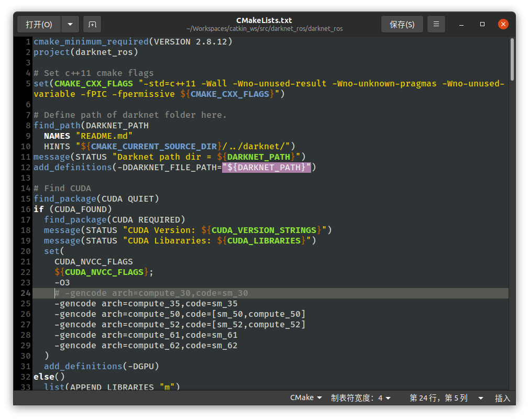This screenshot has width=529, height=420.
Task: Maximize the gedit window
Action: pos(482,24)
